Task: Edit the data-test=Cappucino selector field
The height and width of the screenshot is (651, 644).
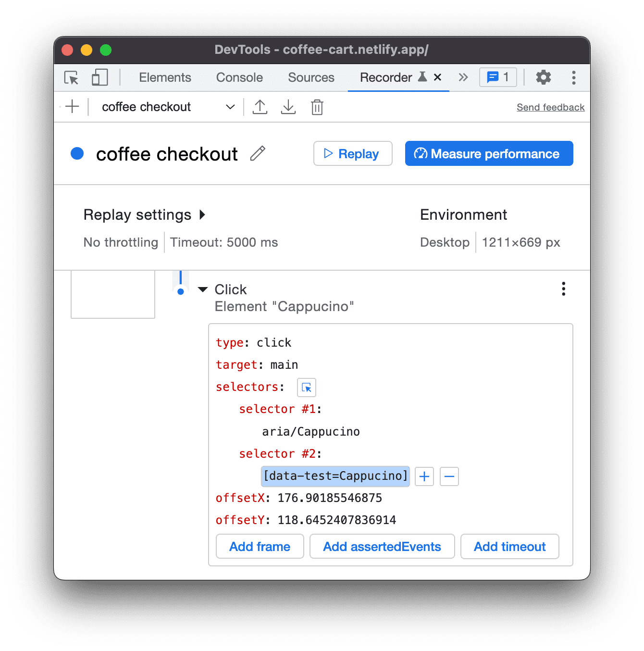Action: tap(335, 476)
